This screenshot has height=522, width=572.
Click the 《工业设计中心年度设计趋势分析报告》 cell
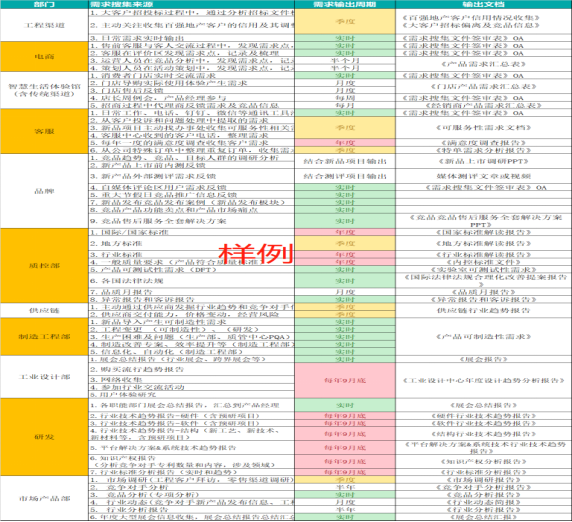[x=483, y=380]
